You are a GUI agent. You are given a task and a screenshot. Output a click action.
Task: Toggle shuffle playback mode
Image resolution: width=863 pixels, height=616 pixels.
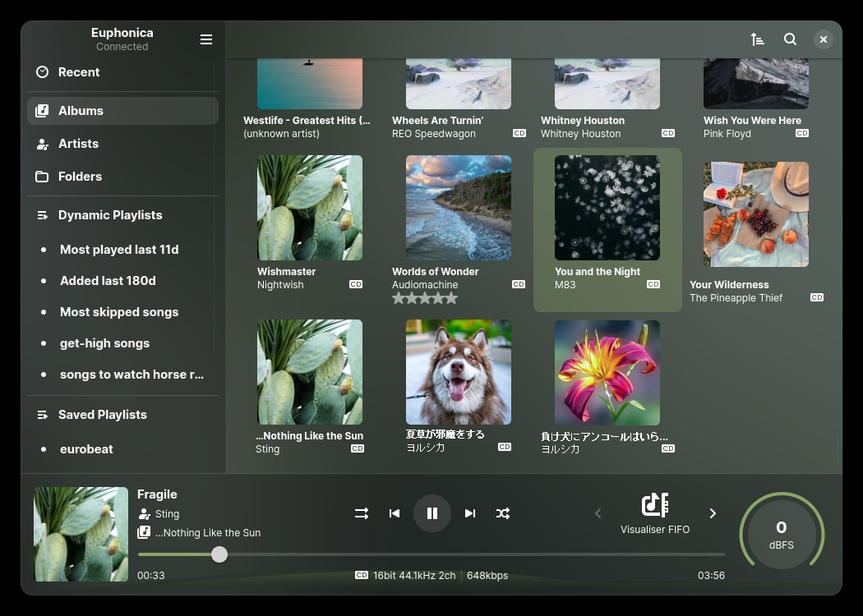(503, 513)
